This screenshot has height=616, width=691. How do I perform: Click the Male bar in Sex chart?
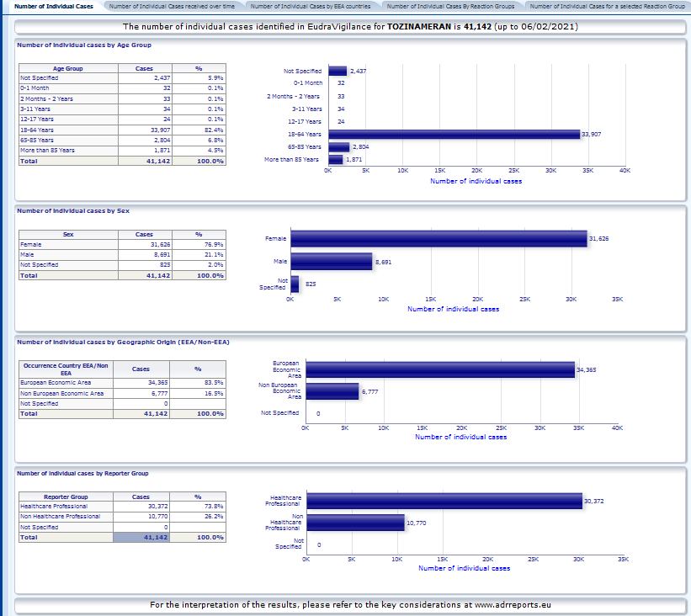[x=331, y=263]
